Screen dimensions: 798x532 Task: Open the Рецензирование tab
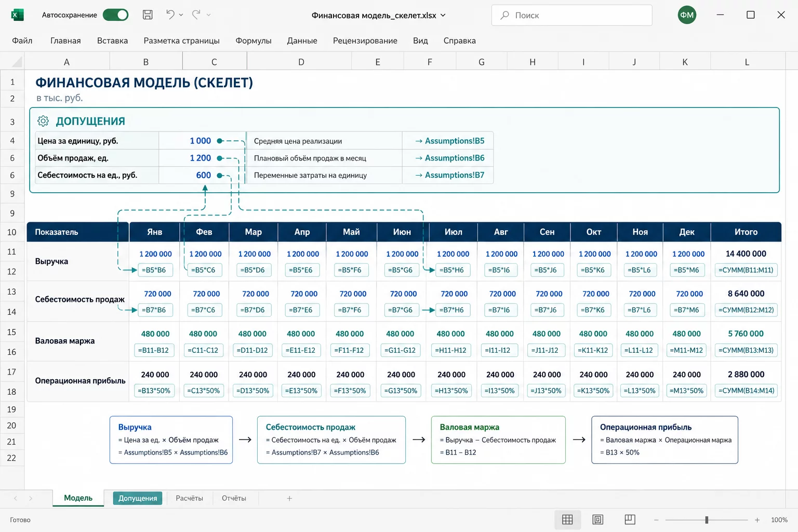tap(365, 41)
